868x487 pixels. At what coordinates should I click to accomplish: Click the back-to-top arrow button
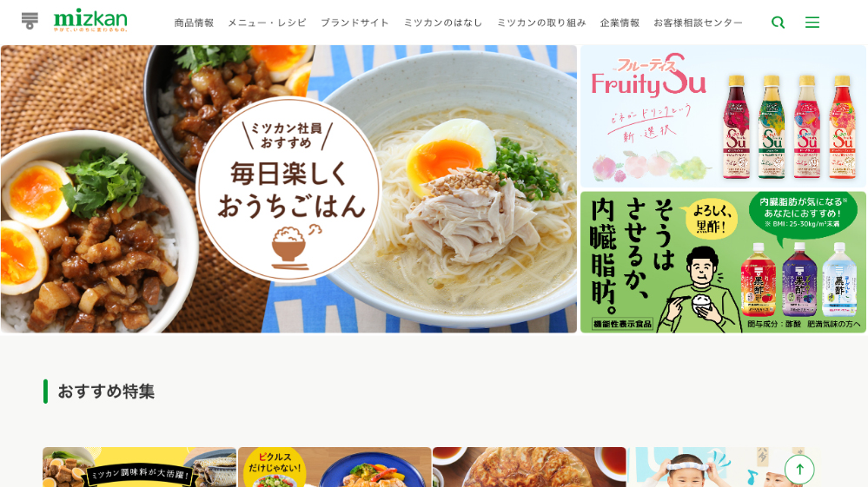tap(799, 470)
